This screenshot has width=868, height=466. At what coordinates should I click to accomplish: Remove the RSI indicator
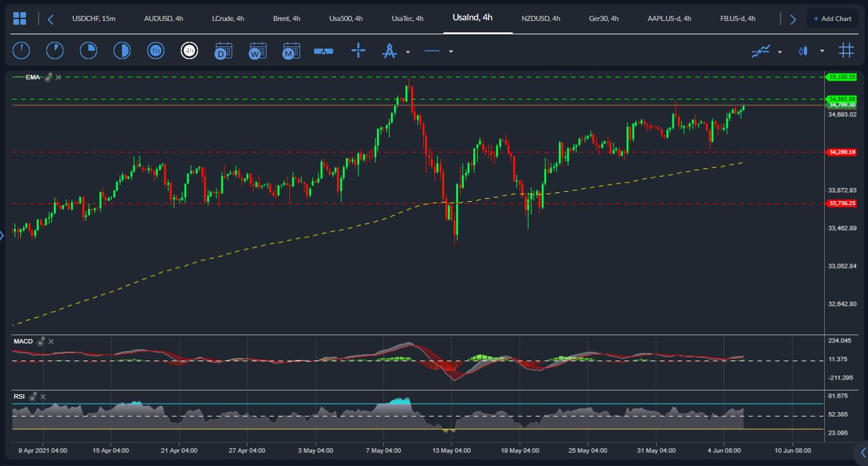tap(43, 397)
